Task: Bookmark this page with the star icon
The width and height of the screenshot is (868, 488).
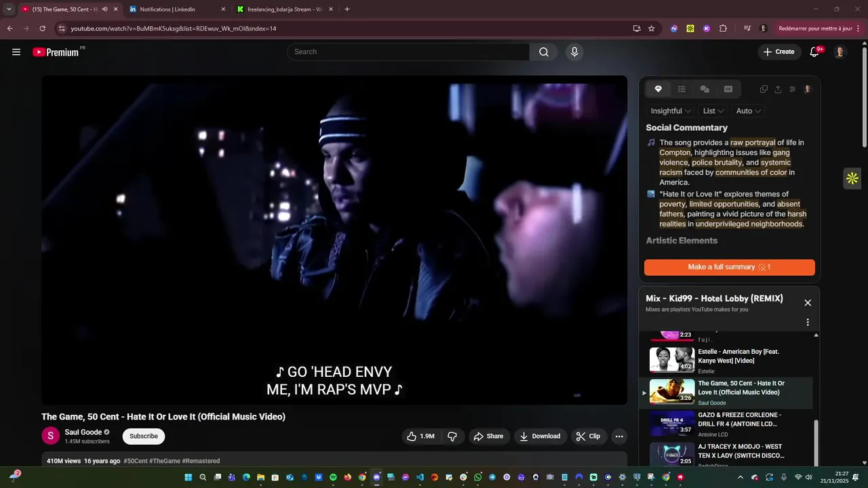Action: click(652, 28)
